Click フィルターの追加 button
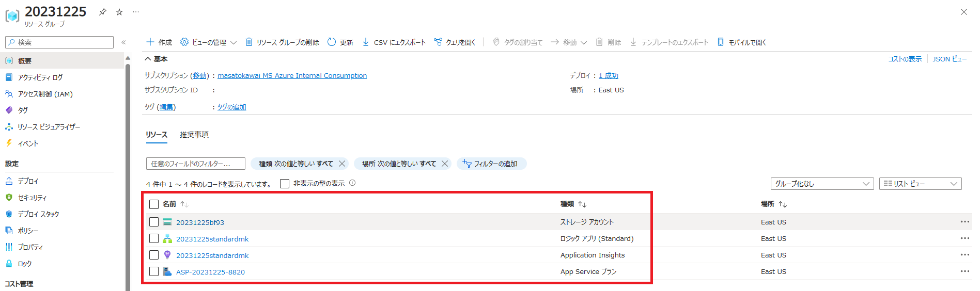 [x=491, y=164]
